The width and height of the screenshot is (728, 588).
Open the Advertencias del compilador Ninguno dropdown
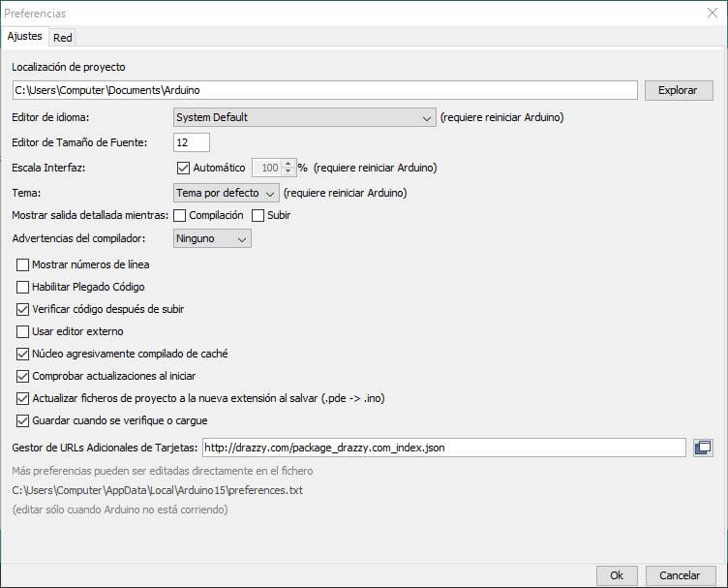(x=212, y=238)
